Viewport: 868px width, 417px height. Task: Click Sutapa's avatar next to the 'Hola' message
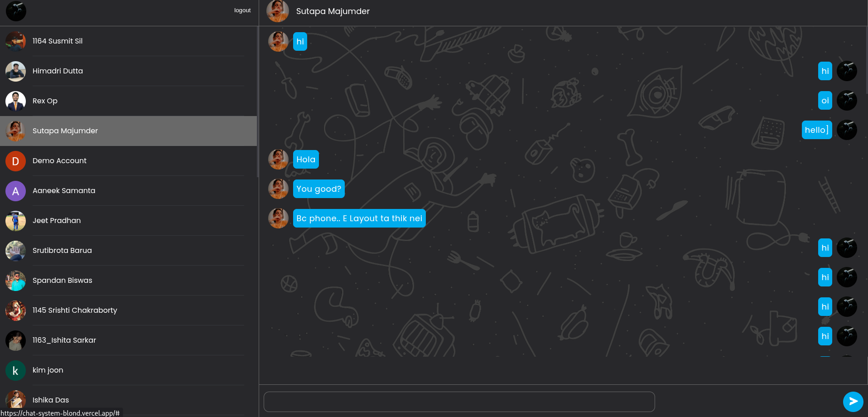[278, 159]
